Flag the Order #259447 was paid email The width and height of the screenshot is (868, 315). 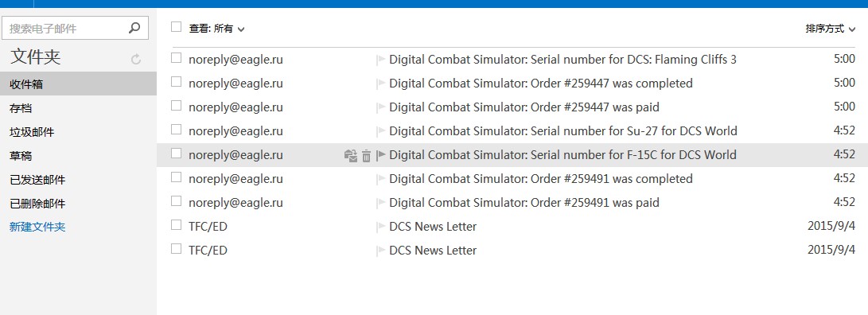point(381,107)
